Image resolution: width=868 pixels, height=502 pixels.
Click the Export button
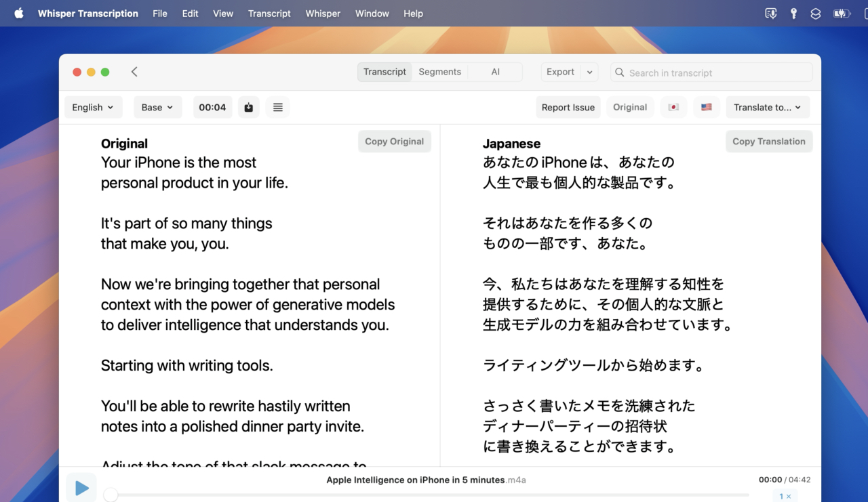(x=560, y=72)
